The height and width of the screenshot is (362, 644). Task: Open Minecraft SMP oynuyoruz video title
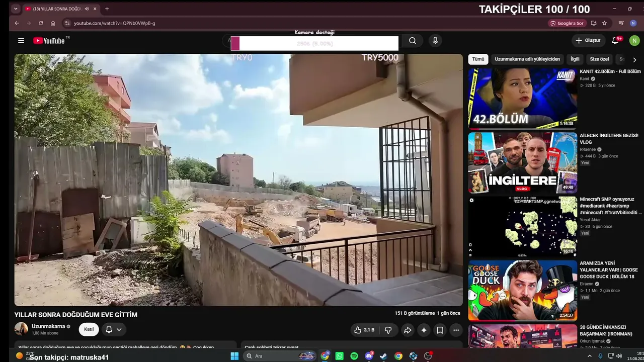click(x=610, y=206)
